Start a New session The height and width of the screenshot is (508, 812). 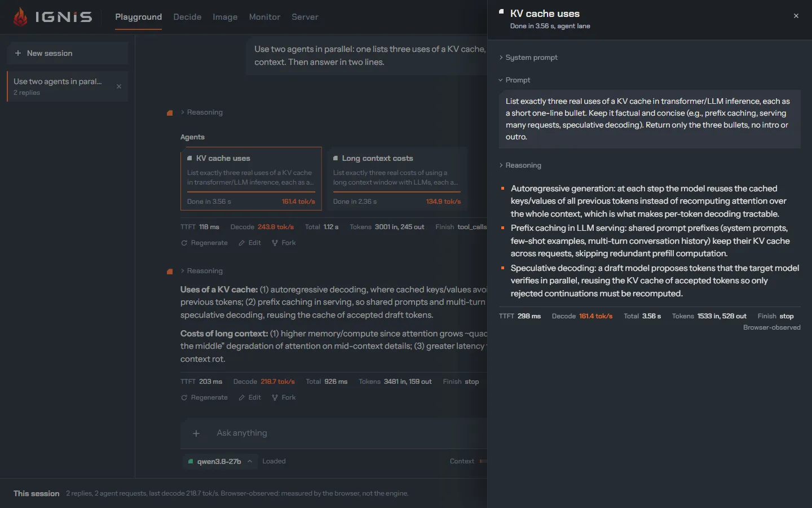coord(68,53)
